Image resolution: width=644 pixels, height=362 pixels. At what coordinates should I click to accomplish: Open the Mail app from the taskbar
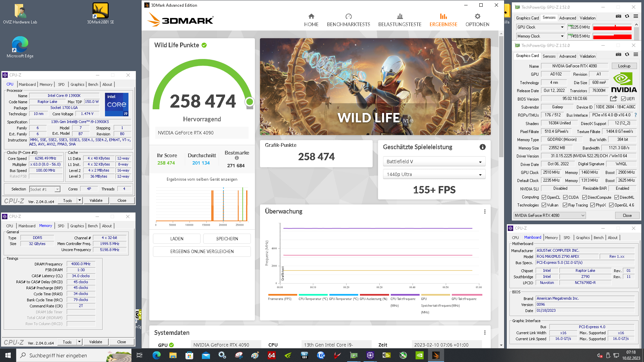pyautogui.click(x=206, y=355)
